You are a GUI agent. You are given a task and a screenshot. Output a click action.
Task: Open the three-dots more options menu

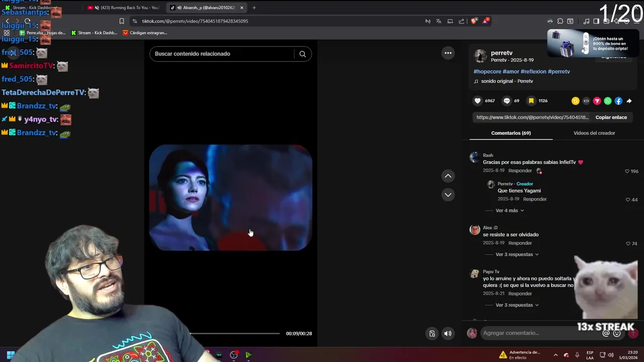[x=448, y=53]
